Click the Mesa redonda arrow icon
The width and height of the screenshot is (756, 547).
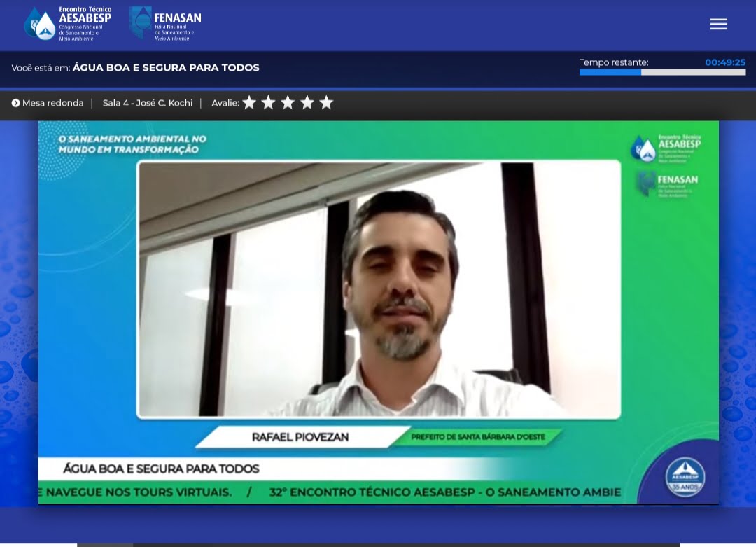click(x=15, y=103)
